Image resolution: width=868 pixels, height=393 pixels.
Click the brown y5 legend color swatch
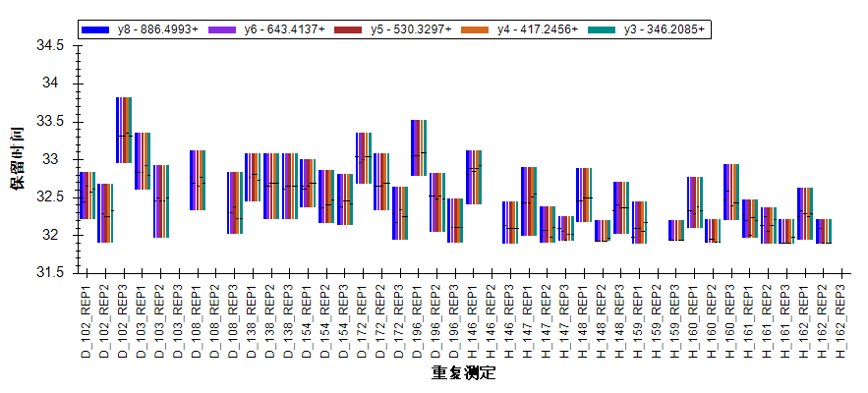[x=349, y=30]
